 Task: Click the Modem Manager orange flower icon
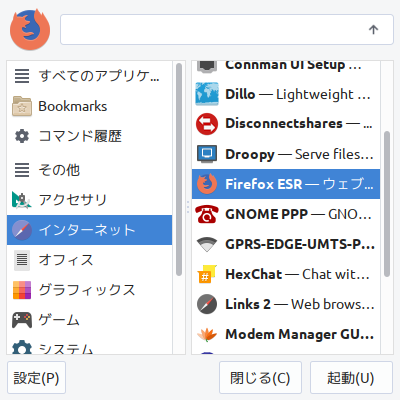tap(207, 335)
